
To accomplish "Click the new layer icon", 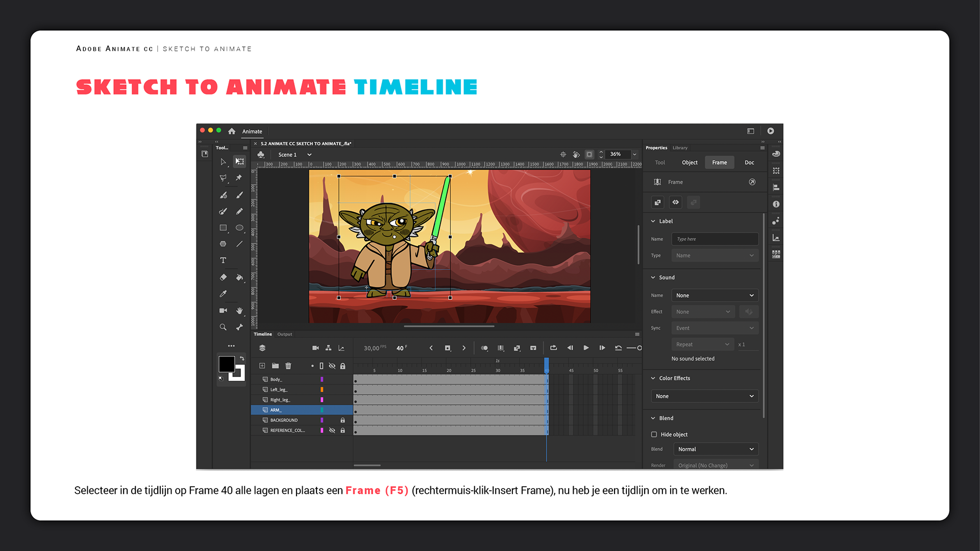I will coord(262,366).
